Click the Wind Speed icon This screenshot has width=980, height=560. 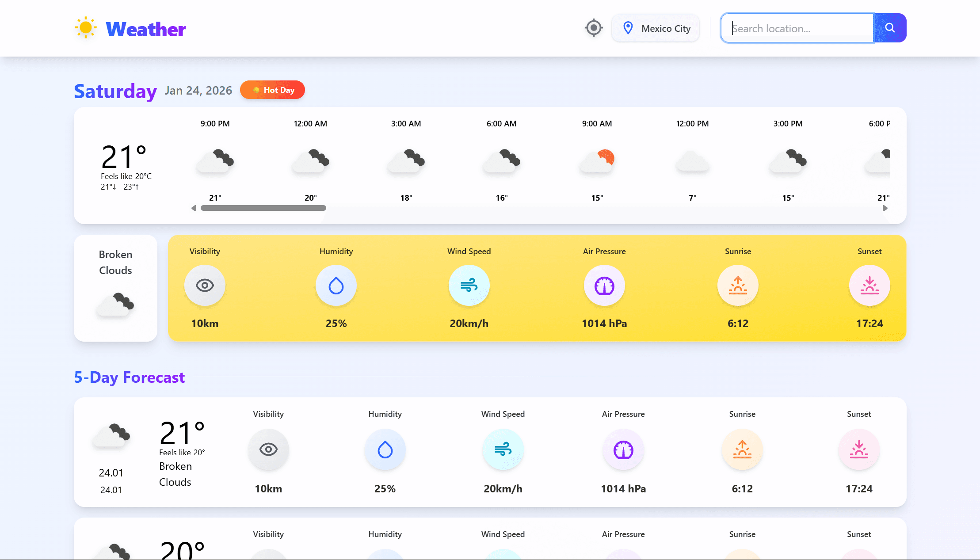pyautogui.click(x=469, y=286)
